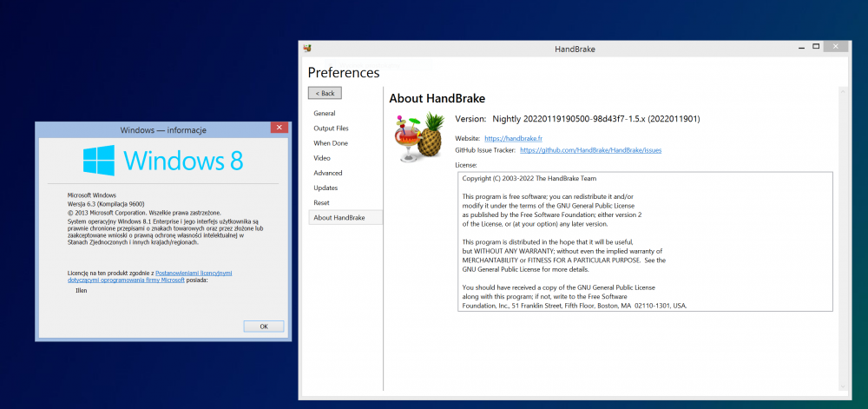The image size is (868, 409).
Task: Switch to Output Files preferences
Action: [x=331, y=129]
